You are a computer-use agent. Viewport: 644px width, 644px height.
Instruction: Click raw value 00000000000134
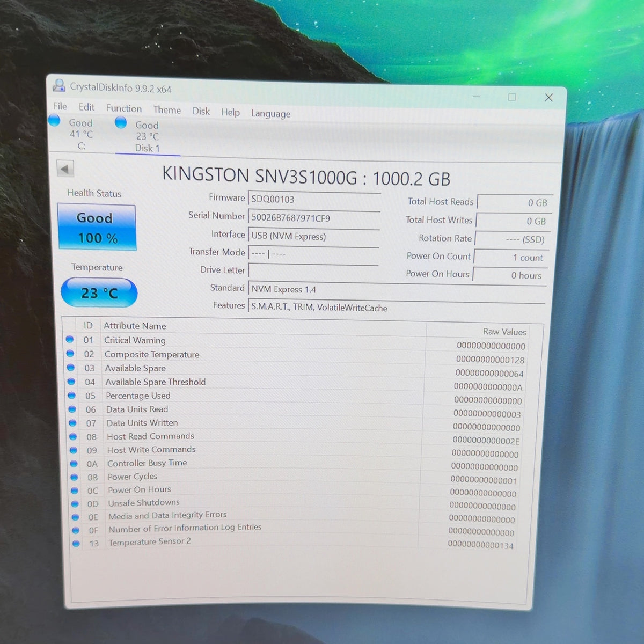481,545
